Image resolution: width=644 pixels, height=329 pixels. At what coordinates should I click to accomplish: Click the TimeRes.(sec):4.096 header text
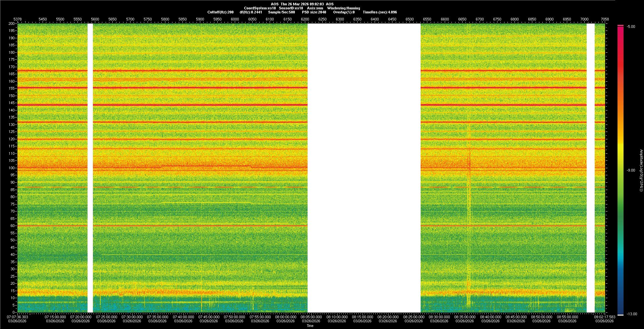379,12
